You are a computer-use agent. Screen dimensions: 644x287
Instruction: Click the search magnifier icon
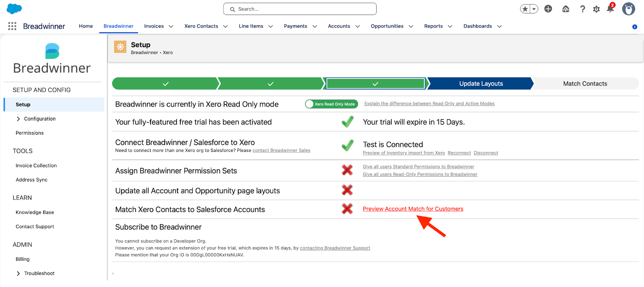click(232, 9)
